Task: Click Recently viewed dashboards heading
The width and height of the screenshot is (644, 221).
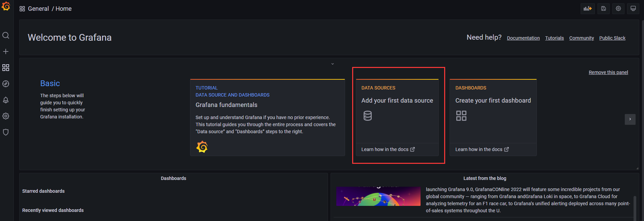Action: point(53,210)
